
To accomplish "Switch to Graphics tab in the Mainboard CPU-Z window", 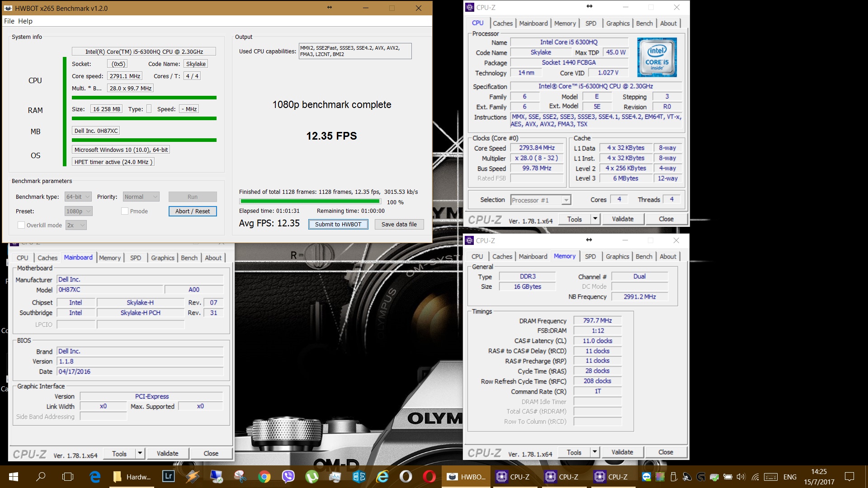I will (163, 258).
